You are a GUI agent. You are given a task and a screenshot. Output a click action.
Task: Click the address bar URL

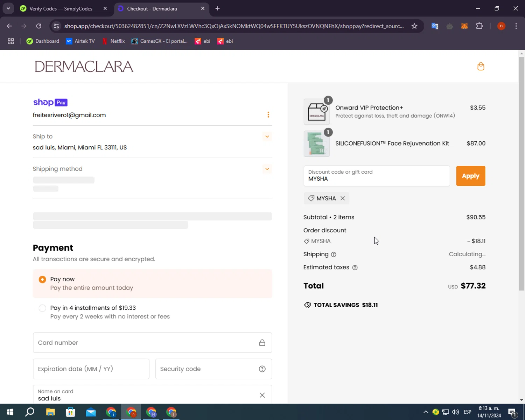coord(234,26)
